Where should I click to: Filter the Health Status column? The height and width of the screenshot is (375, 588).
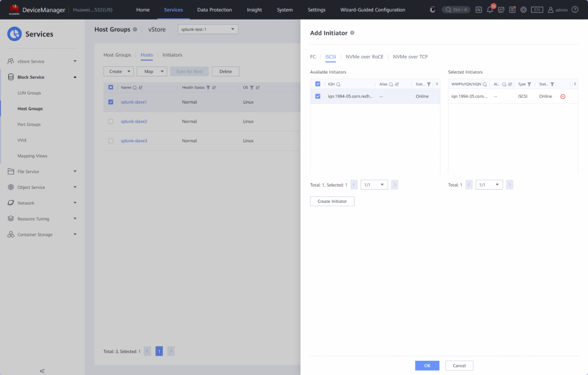click(x=208, y=87)
